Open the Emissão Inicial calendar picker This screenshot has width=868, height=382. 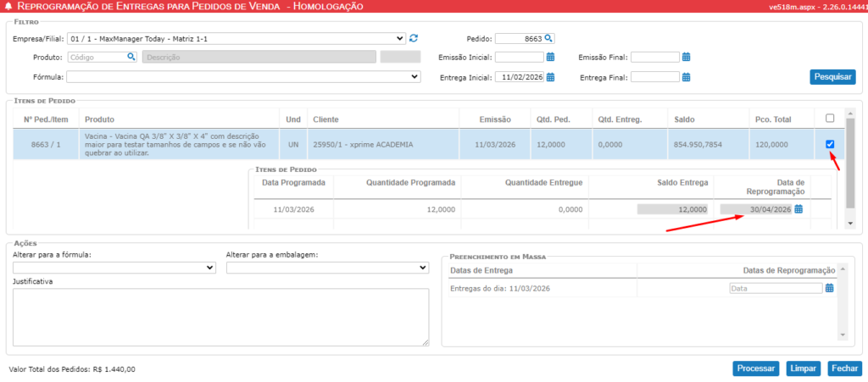(x=550, y=58)
